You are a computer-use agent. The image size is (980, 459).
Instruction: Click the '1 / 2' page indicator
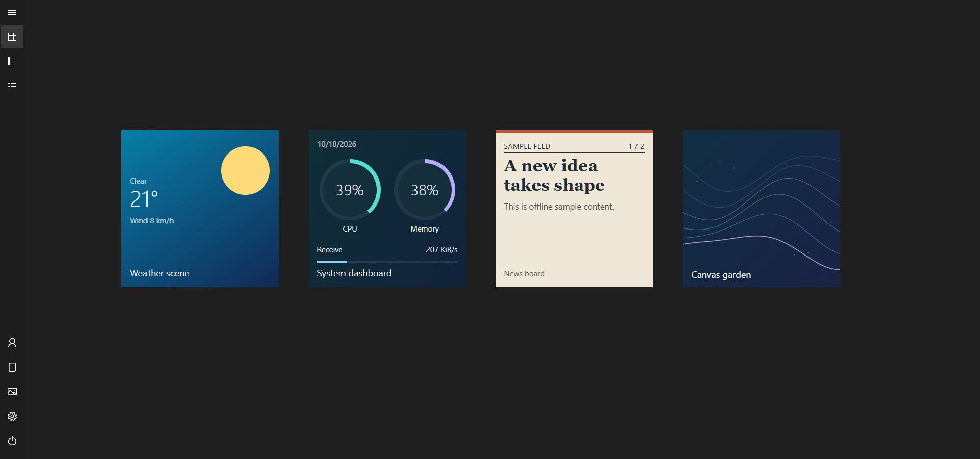[x=636, y=146]
